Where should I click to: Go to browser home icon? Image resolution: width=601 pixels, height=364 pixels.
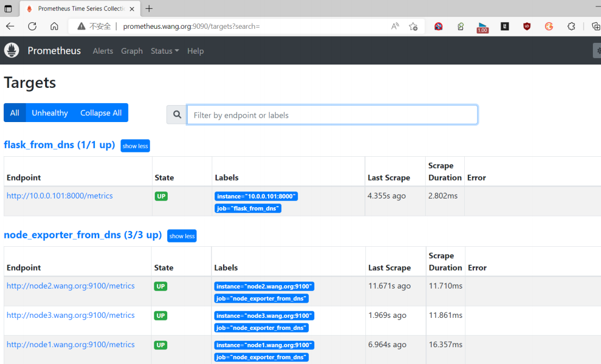point(54,27)
